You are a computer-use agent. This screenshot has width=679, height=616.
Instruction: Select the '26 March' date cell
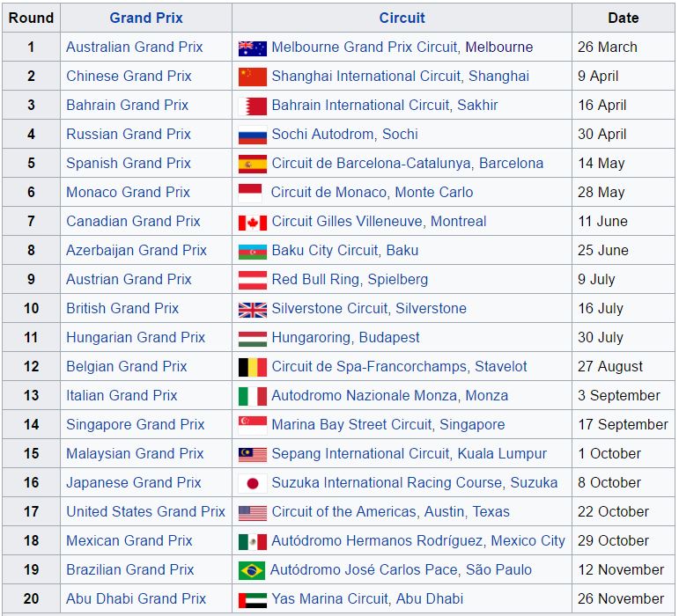623,47
